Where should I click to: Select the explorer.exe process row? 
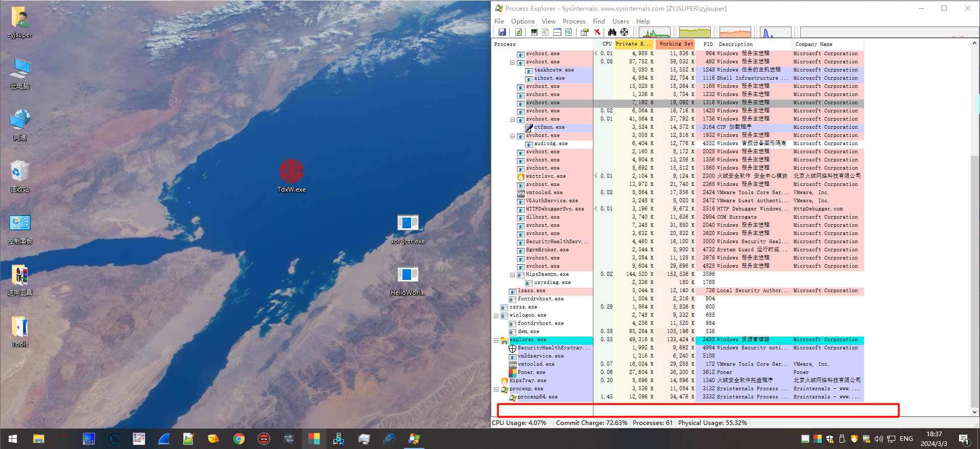[x=678, y=340]
